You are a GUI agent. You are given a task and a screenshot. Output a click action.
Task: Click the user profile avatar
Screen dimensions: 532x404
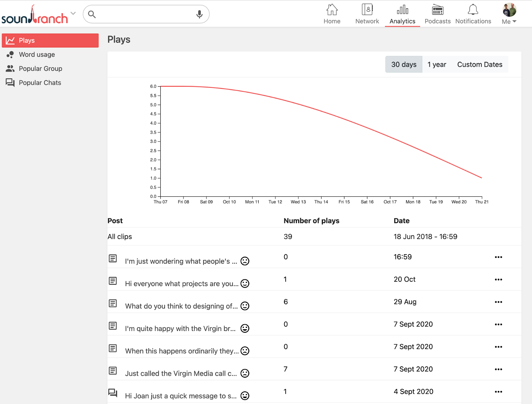tap(509, 10)
